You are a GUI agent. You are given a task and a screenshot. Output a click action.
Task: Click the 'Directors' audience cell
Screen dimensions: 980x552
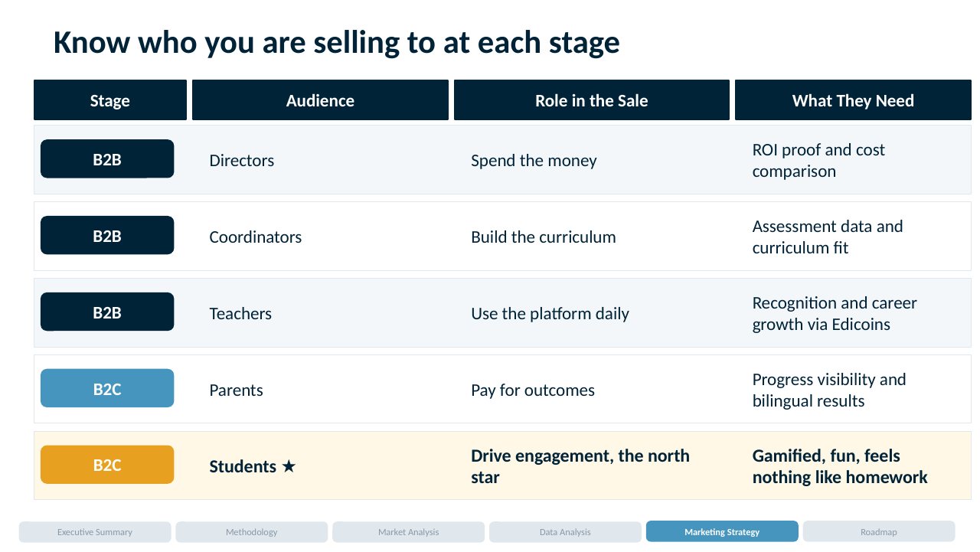pos(242,161)
